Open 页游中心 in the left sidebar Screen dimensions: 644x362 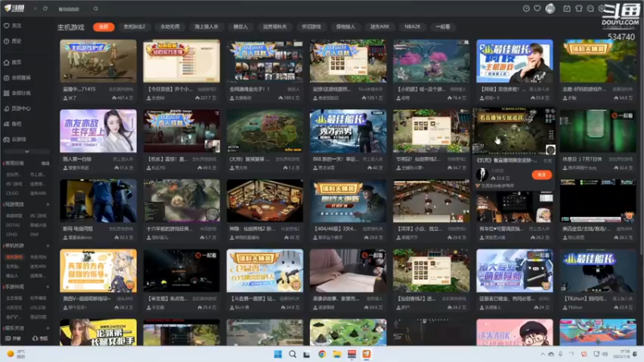pos(17,109)
